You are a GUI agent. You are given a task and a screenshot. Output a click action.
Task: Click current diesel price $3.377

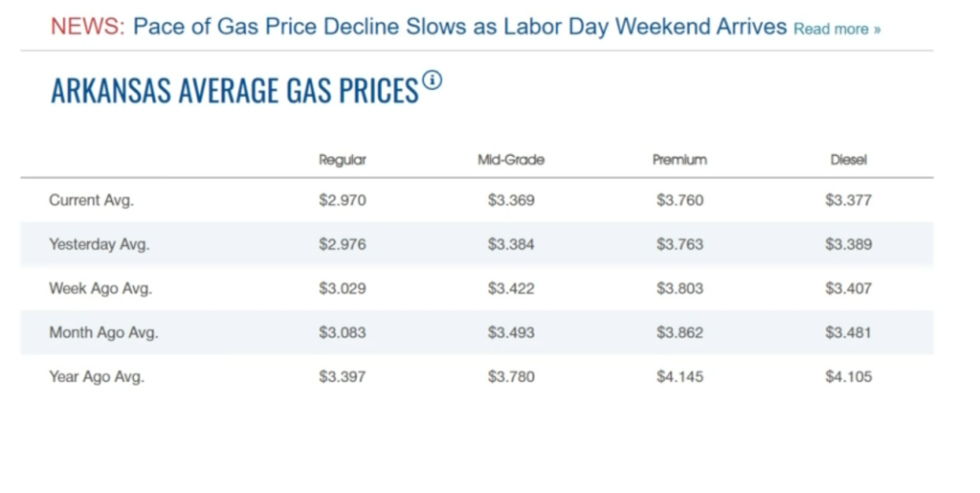click(848, 200)
